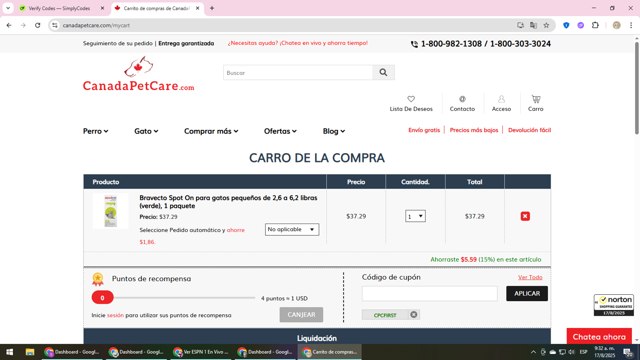Expand the Comprar más menu
Viewport: 640px width, 360px height.
(x=211, y=131)
